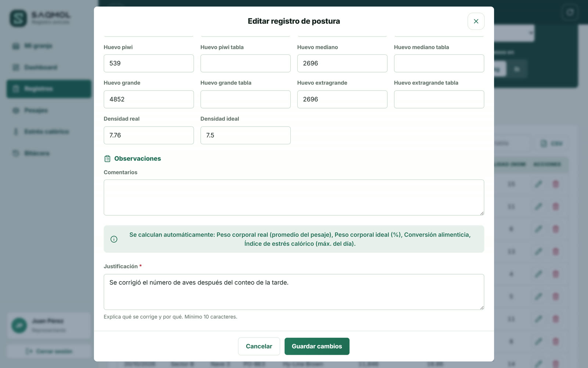Click the Densidad ideal field 7.5
588x368 pixels.
[x=245, y=135]
